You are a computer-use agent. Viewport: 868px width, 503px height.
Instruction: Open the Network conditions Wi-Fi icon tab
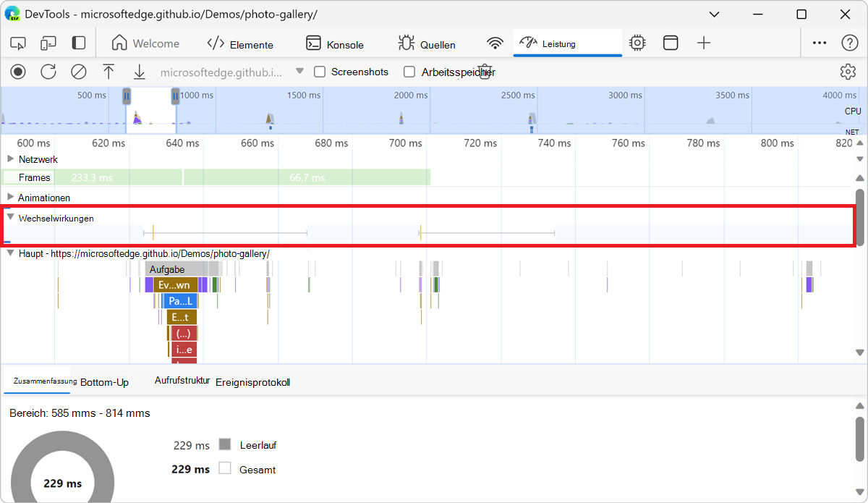coord(495,43)
